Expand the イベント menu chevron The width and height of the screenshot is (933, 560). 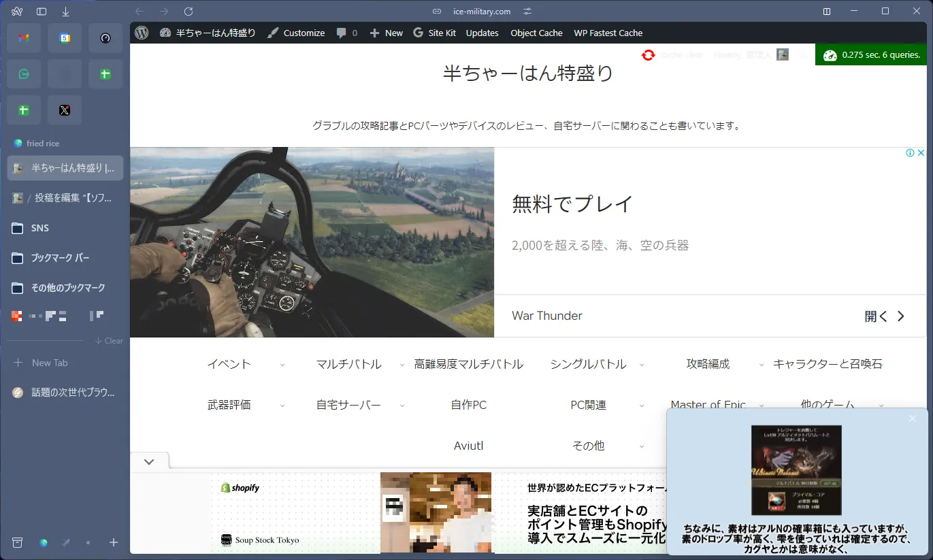[282, 365]
